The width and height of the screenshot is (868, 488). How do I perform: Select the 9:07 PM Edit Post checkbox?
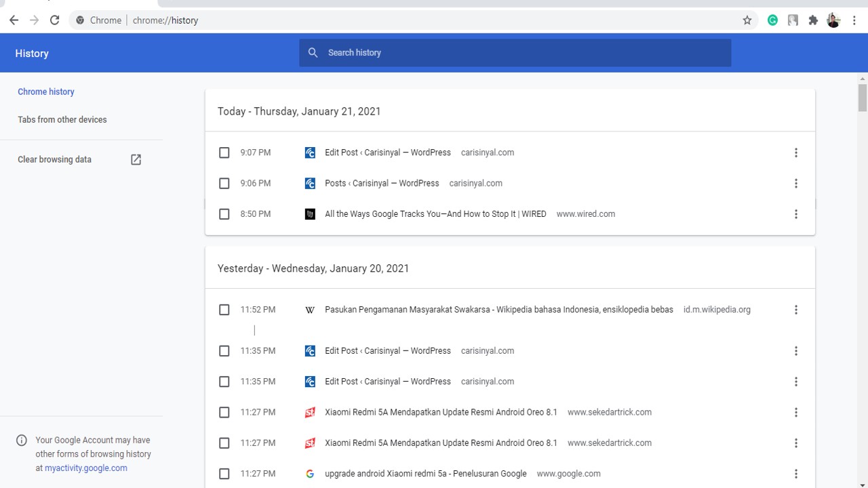coord(224,152)
